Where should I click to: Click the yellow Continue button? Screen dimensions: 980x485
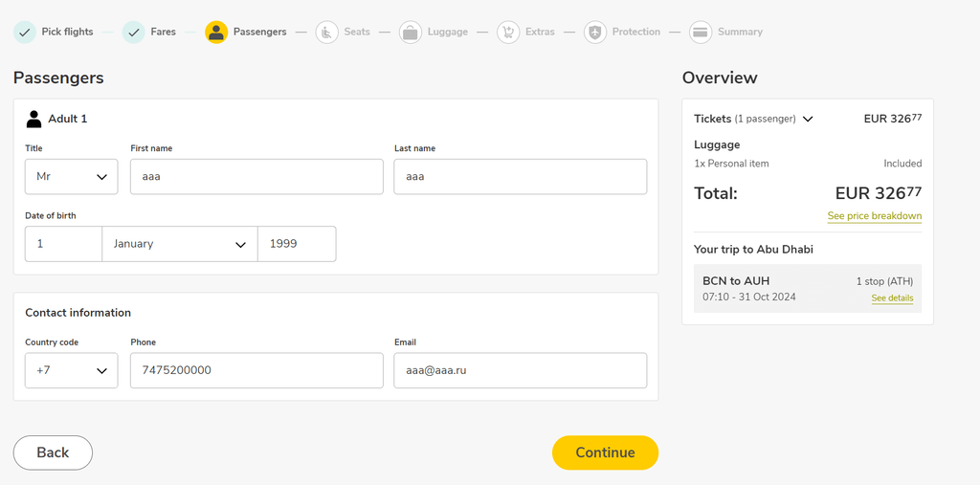605,452
